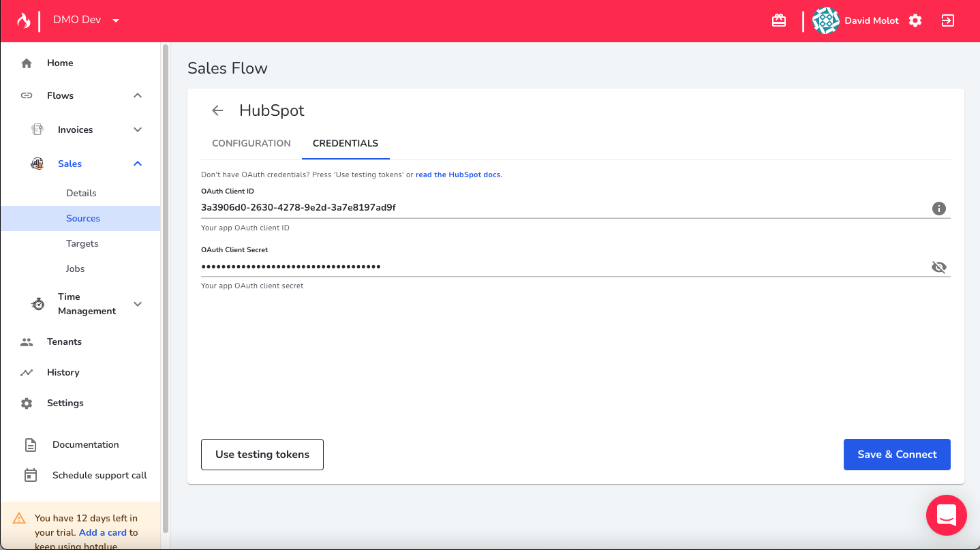Image resolution: width=980 pixels, height=550 pixels.
Task: Click the History trend line icon
Action: click(27, 373)
